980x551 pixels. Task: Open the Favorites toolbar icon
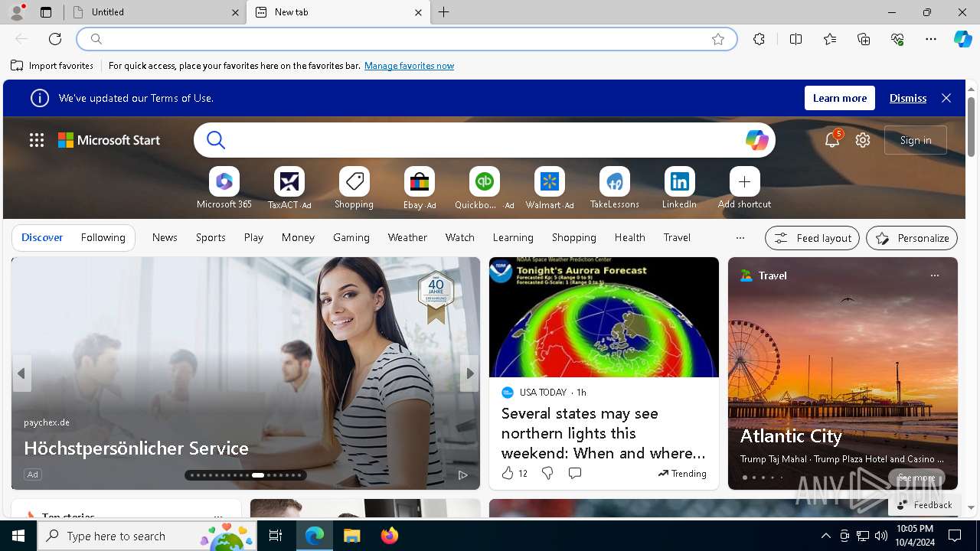pos(830,39)
